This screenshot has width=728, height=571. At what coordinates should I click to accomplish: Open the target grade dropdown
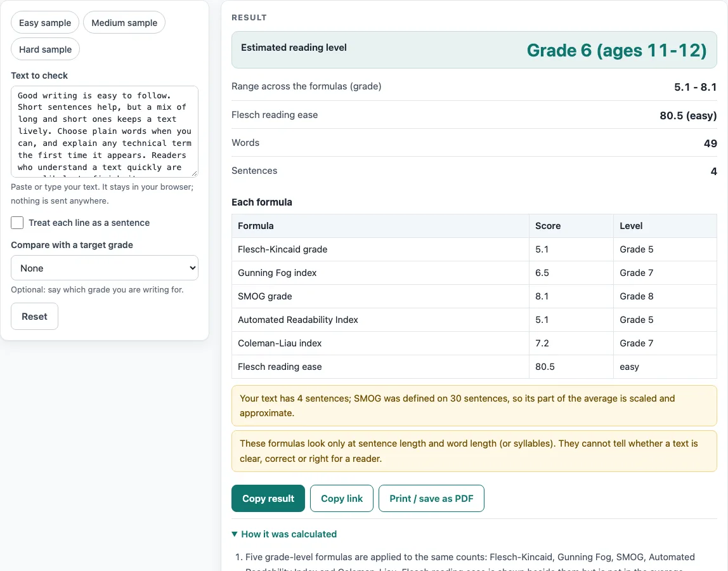[x=105, y=268]
